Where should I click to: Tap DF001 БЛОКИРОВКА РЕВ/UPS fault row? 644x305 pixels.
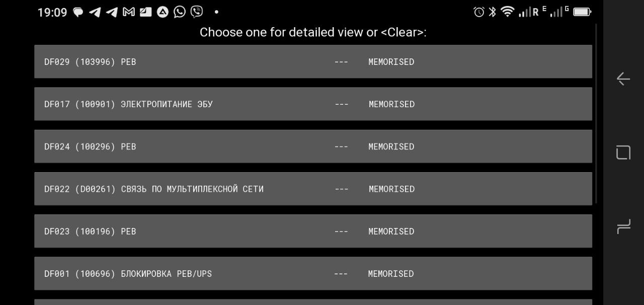pyautogui.click(x=313, y=273)
